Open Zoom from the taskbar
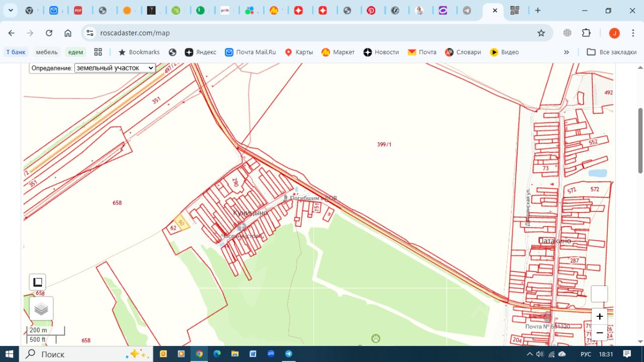The width and height of the screenshot is (644, 362). [271, 354]
